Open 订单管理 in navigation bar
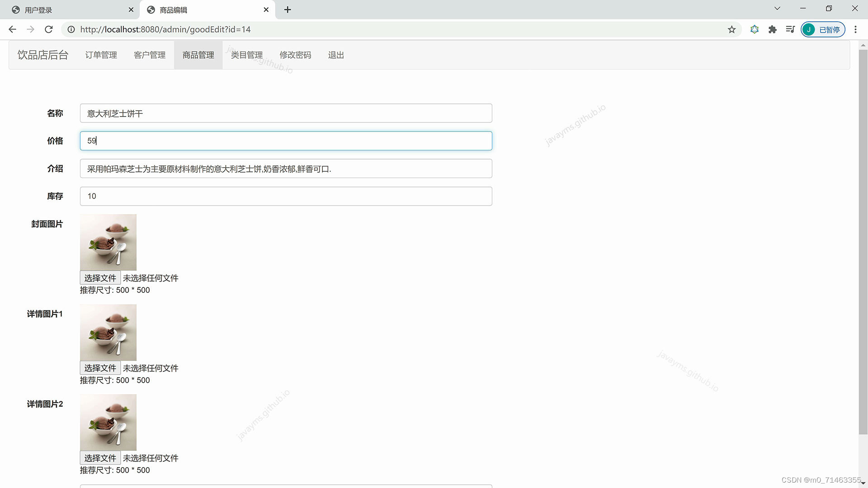 (x=101, y=55)
